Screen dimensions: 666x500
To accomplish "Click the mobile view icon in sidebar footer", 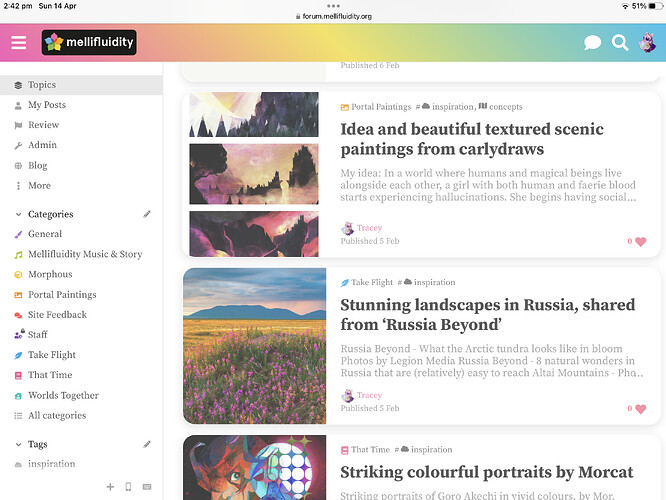I will tap(128, 486).
